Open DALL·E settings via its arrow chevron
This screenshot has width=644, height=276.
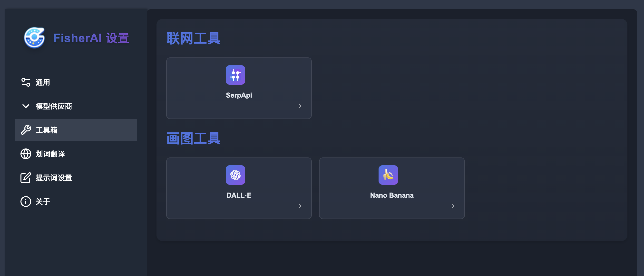click(300, 206)
